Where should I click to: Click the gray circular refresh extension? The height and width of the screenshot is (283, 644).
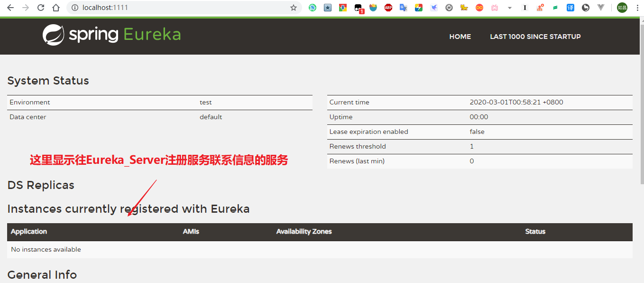pos(449,8)
